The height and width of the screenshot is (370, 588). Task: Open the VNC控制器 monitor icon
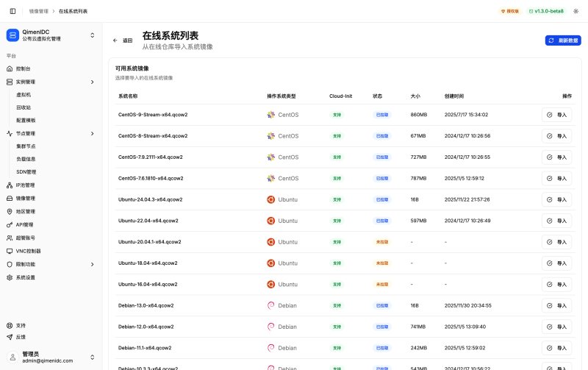click(x=10, y=251)
